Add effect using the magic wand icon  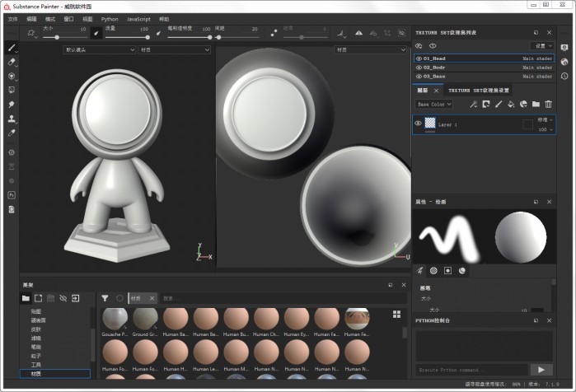click(x=474, y=105)
